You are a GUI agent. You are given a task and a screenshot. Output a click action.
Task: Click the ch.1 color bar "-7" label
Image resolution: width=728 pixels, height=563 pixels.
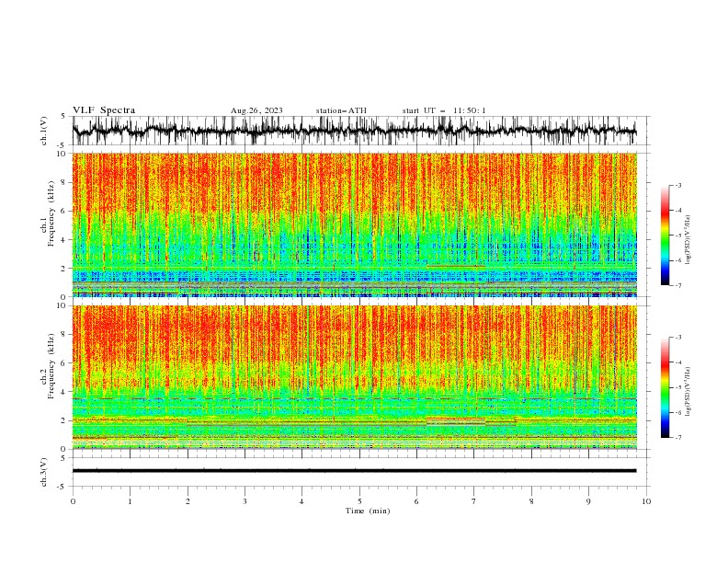pyautogui.click(x=677, y=285)
